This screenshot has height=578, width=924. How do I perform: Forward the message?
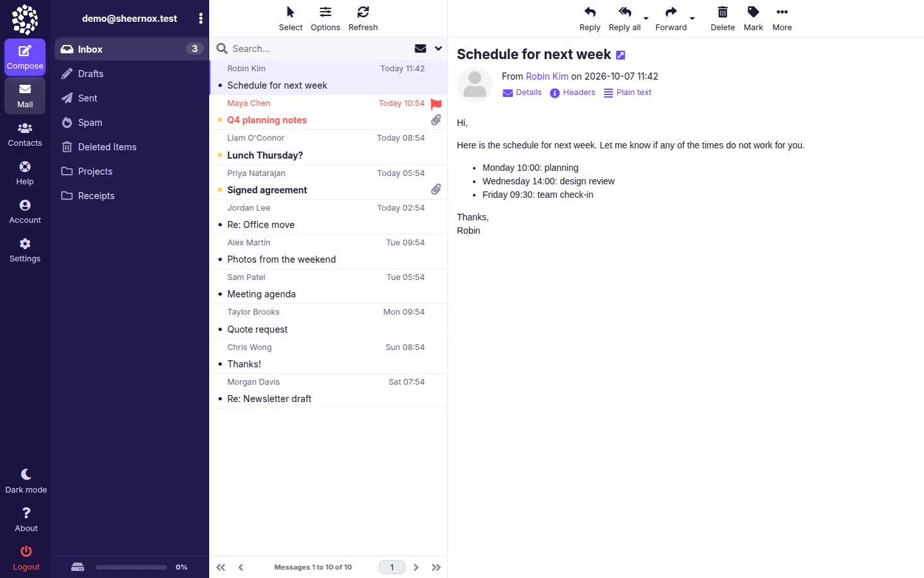pyautogui.click(x=671, y=19)
